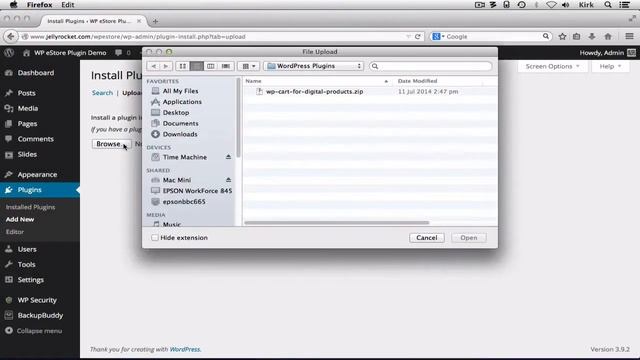The image size is (640, 360).
Task: Switch to list view in file dialog
Action: (x=196, y=66)
